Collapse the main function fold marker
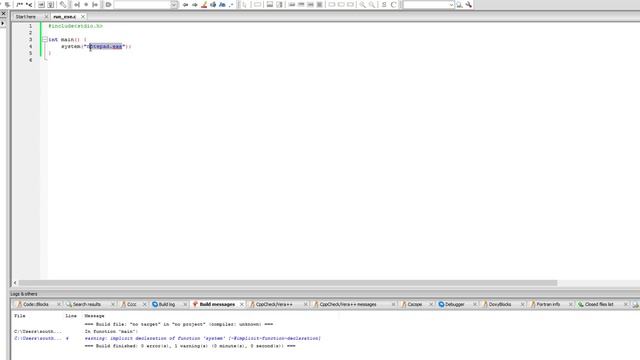Viewport: 640px width, 360px height. click(45, 40)
